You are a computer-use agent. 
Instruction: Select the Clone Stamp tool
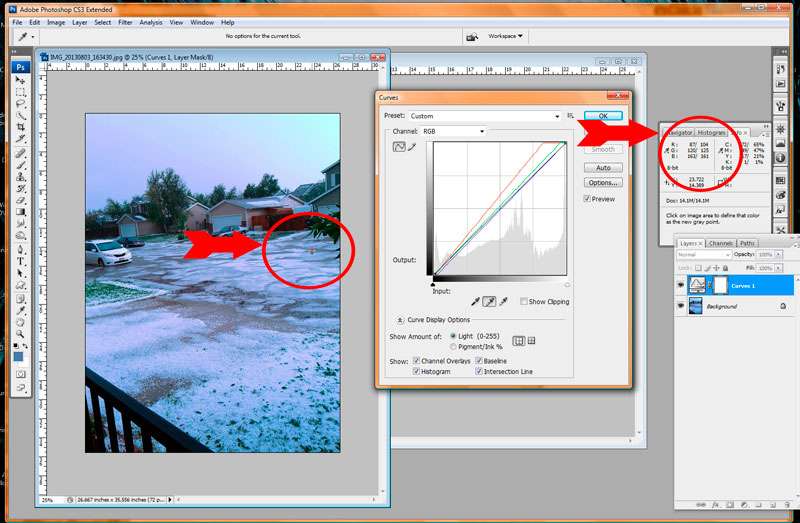(x=20, y=177)
